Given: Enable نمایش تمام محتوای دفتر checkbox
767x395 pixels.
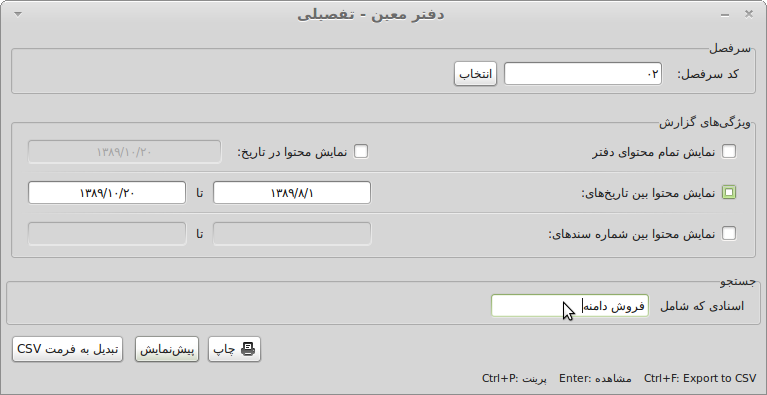Looking at the screenshot, I should tap(729, 152).
